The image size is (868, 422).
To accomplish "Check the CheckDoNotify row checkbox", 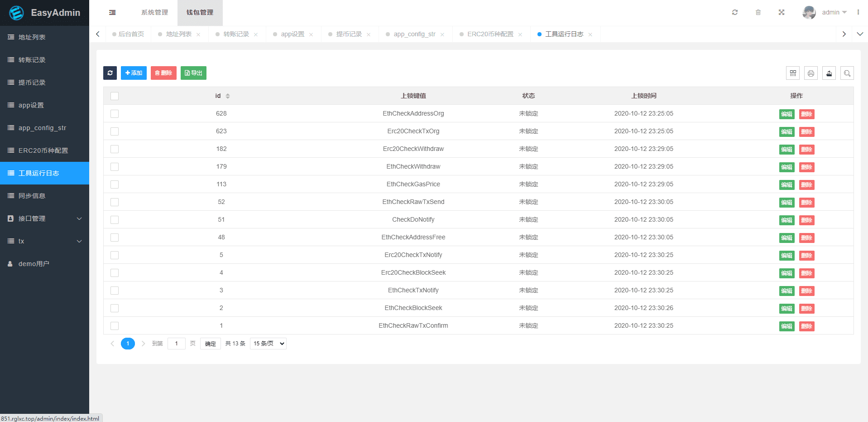I will [x=115, y=220].
